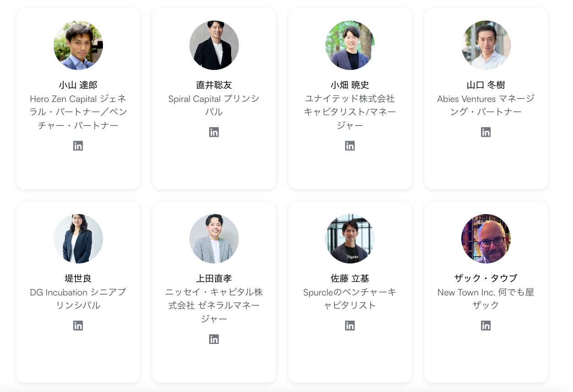Screen dimensions: 573x392
Task: Click profile photo of 小畑 暁史
Action: click(x=350, y=45)
